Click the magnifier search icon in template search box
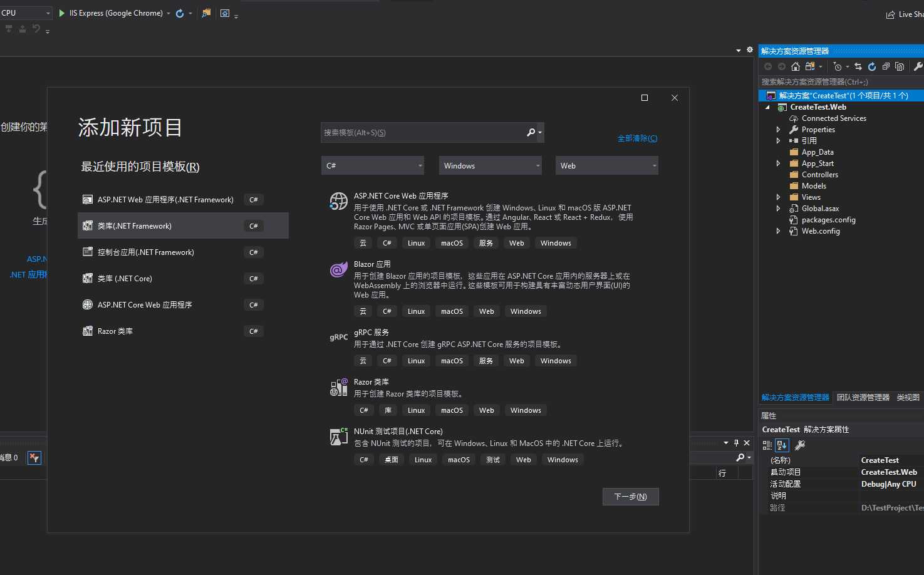This screenshot has height=575, width=924. pos(531,132)
